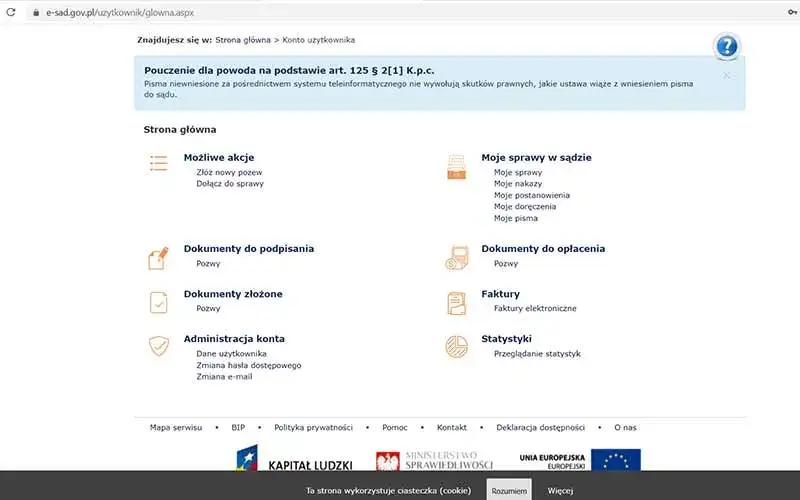800x500 pixels.
Task: Open Pozwy under Dokumenty do podpisania
Action: pos(208,264)
